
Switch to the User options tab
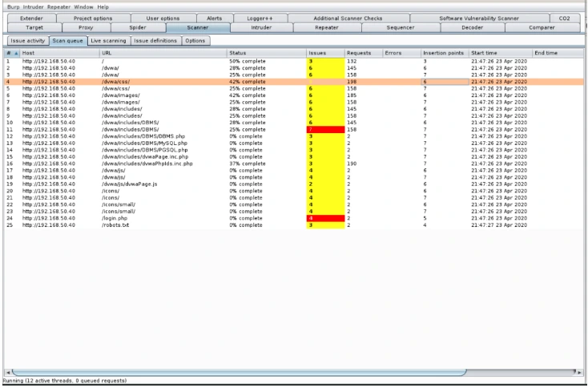click(x=163, y=18)
